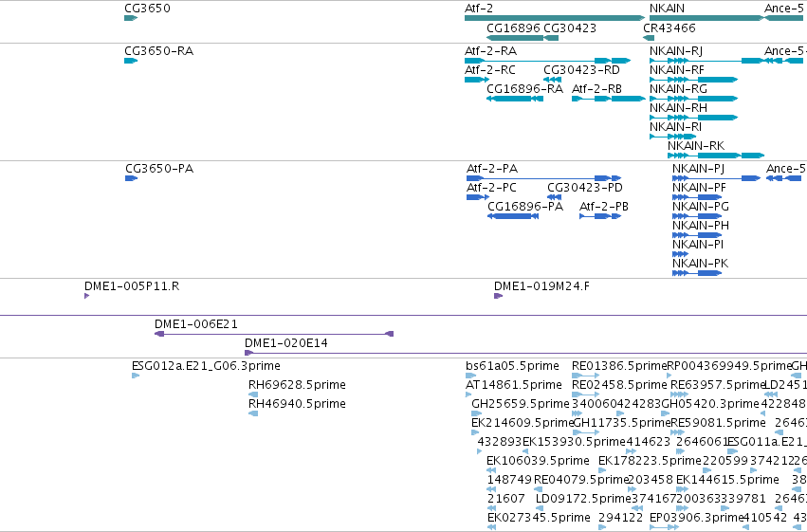Click the EK153930.5prime EST

point(525,451)
